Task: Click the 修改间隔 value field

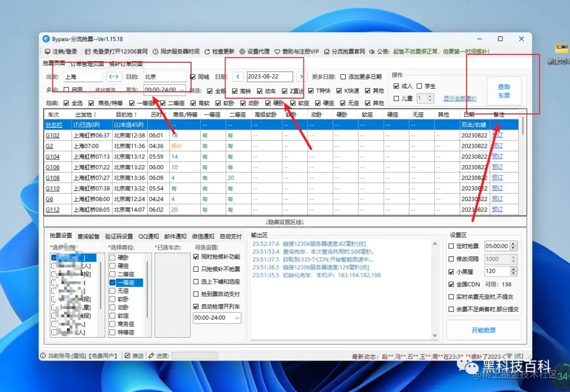Action: pyautogui.click(x=497, y=259)
